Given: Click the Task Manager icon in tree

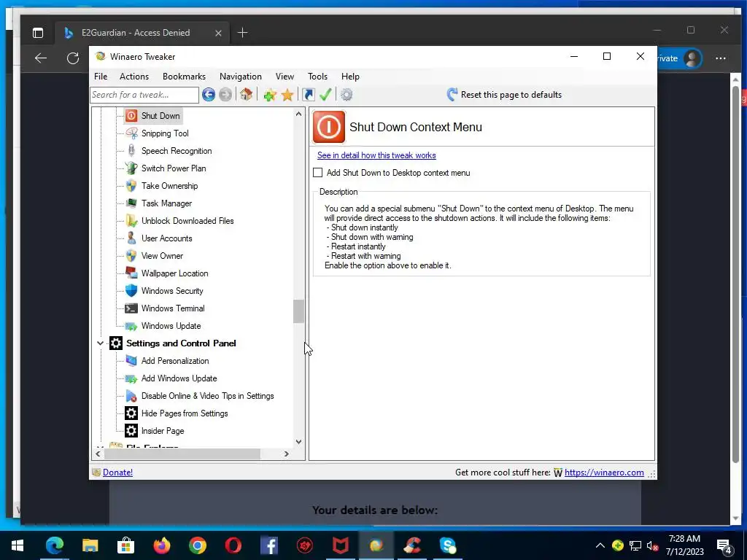Looking at the screenshot, I should (x=131, y=203).
